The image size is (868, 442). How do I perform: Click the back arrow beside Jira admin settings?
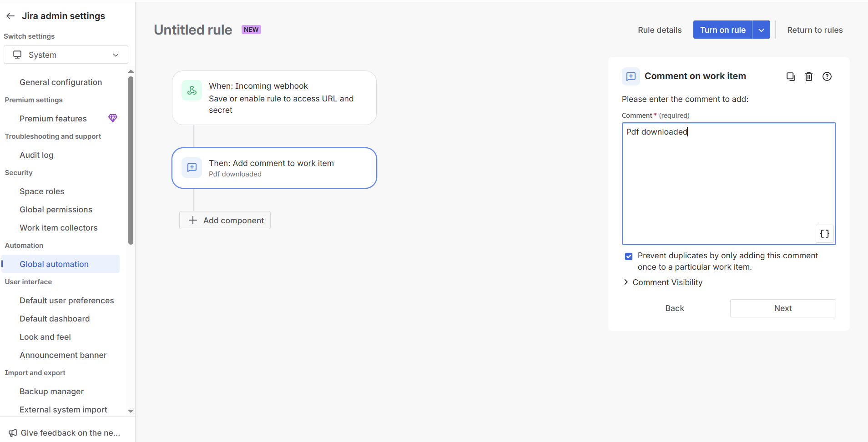click(x=10, y=16)
